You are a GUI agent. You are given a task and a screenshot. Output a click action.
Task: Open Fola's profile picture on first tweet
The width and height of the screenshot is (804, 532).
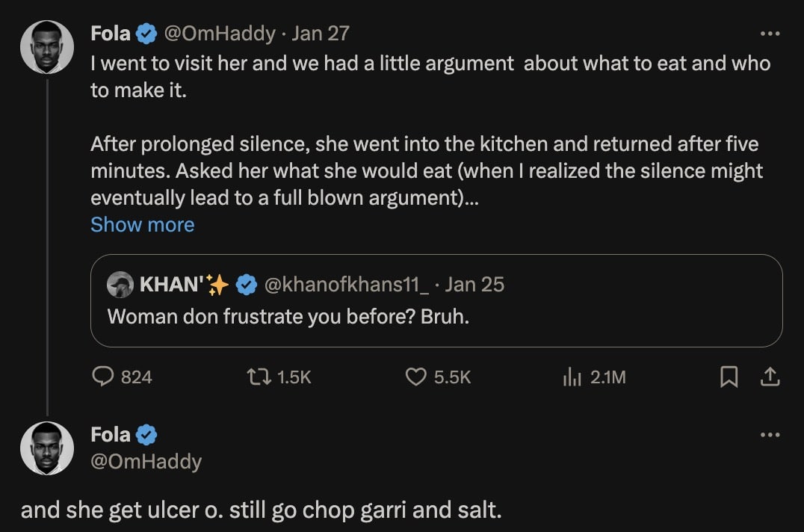[x=47, y=47]
